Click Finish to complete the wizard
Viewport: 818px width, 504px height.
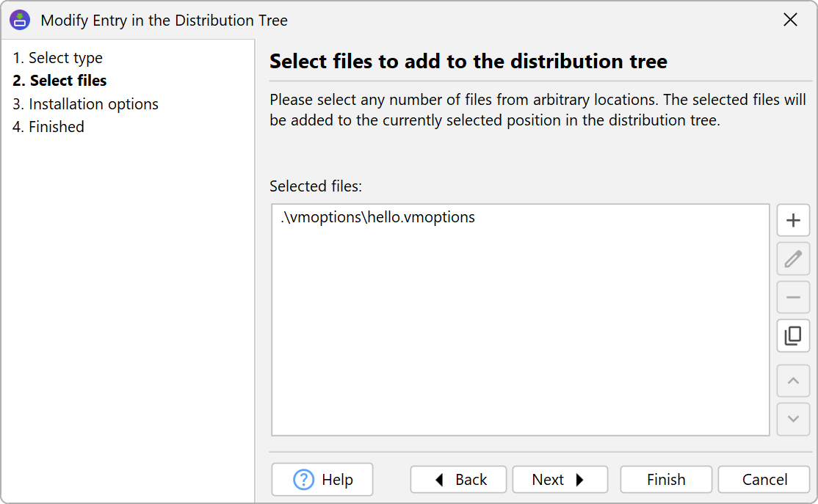coord(666,480)
